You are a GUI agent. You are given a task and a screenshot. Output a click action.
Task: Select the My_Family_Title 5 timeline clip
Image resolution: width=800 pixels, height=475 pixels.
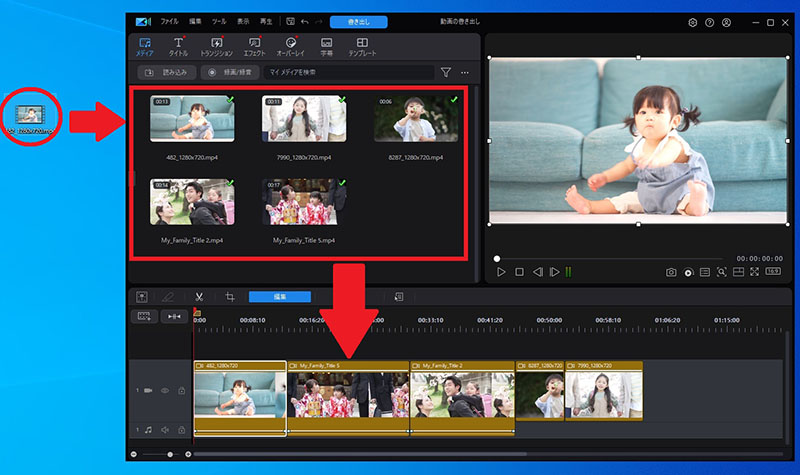[348, 397]
